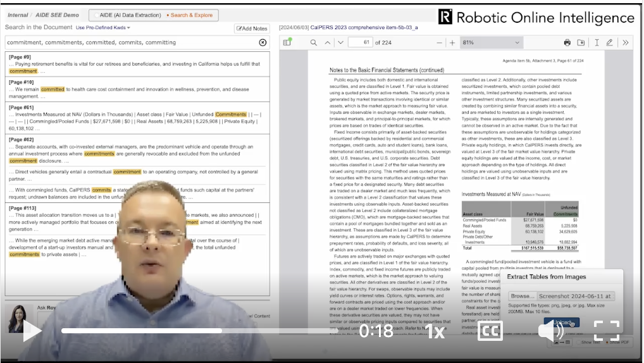The width and height of the screenshot is (644, 363).
Task: Open the [Page #9] search result
Action: click(x=137, y=64)
